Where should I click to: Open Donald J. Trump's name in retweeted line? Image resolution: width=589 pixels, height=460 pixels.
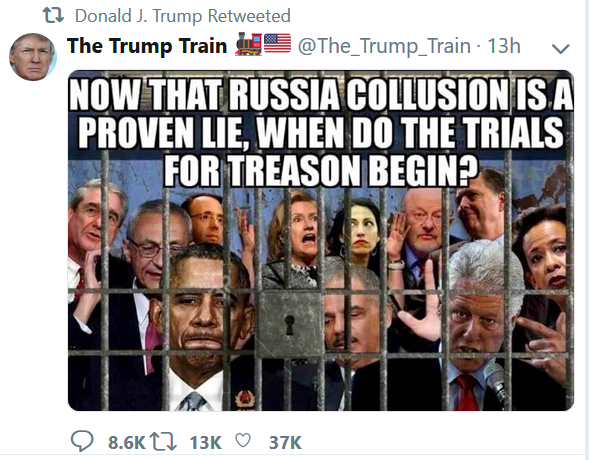point(139,16)
